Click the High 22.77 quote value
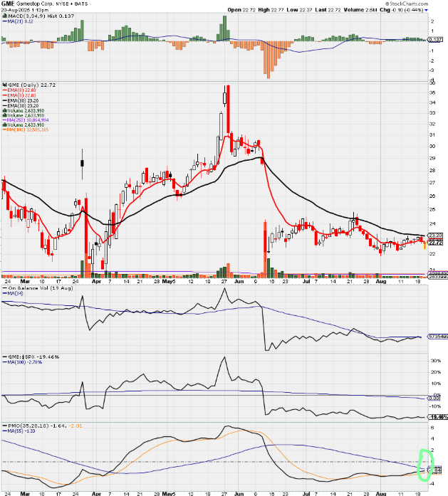448x496 pixels. tap(271, 10)
